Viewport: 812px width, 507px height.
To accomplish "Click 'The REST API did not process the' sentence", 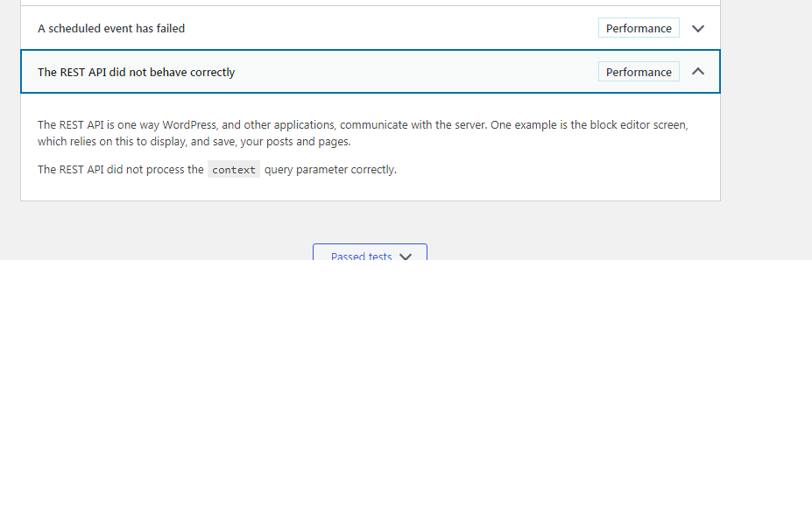I will [x=121, y=169].
